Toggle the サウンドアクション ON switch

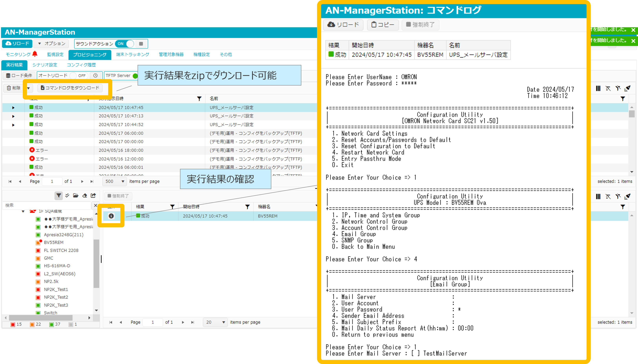pyautogui.click(x=125, y=44)
